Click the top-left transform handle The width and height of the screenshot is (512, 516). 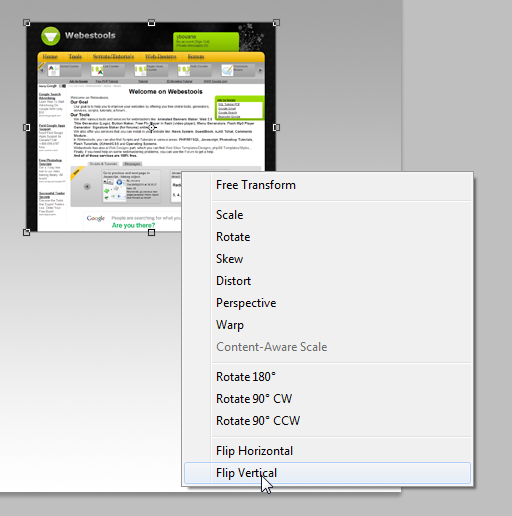pyautogui.click(x=27, y=23)
